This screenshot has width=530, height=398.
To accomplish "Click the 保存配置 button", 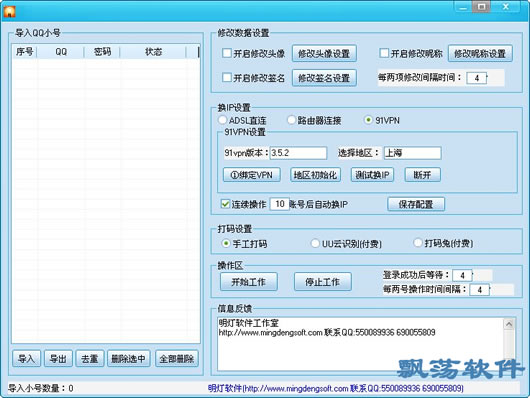I will coord(416,204).
